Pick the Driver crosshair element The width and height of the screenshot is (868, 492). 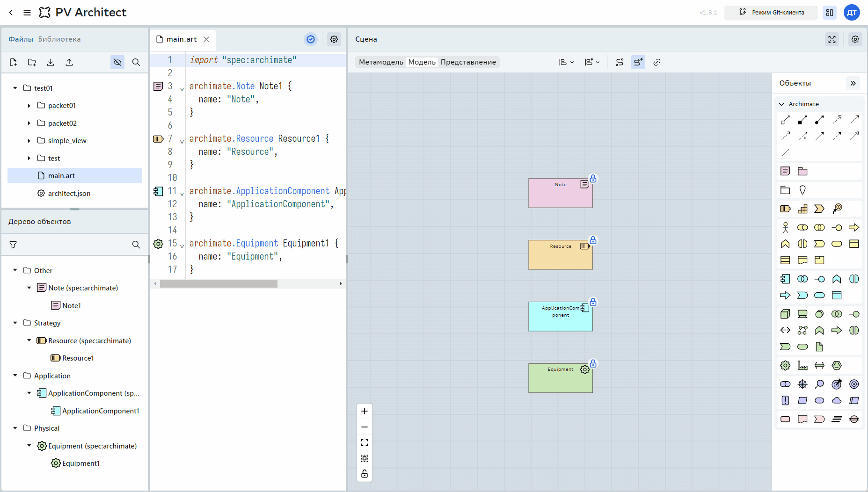click(x=802, y=384)
